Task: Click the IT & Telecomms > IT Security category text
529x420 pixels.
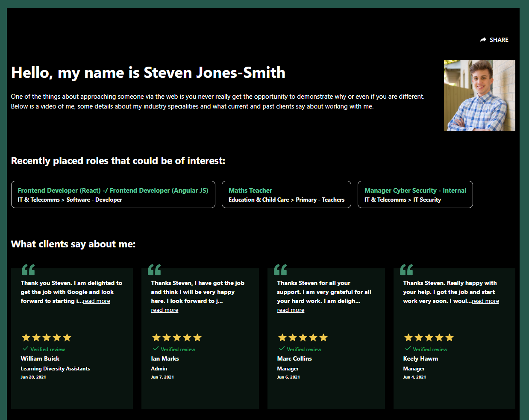Action: click(x=403, y=200)
